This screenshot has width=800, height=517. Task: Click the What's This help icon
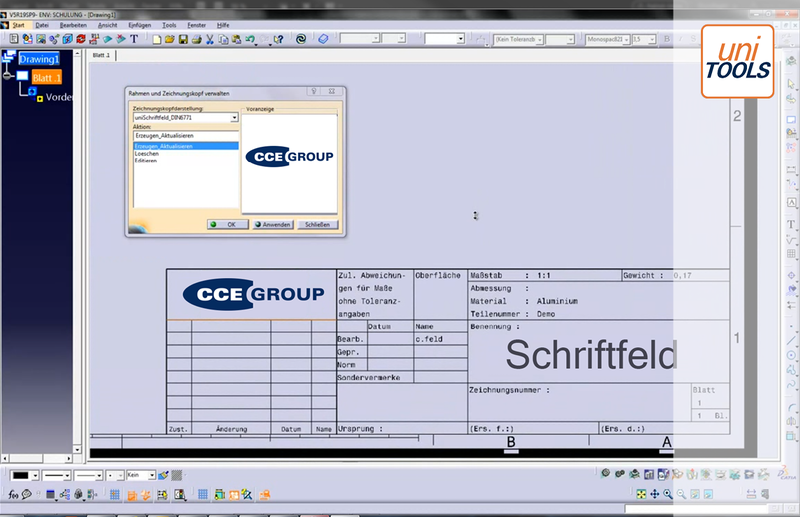(279, 39)
